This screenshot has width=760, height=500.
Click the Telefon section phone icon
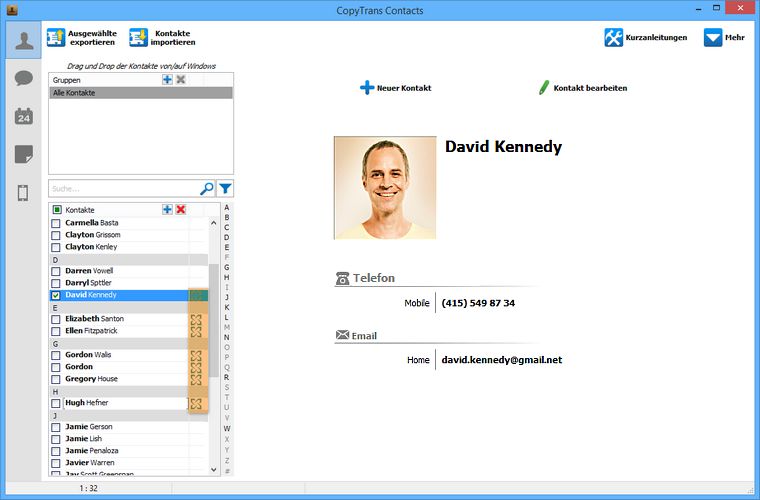(342, 278)
